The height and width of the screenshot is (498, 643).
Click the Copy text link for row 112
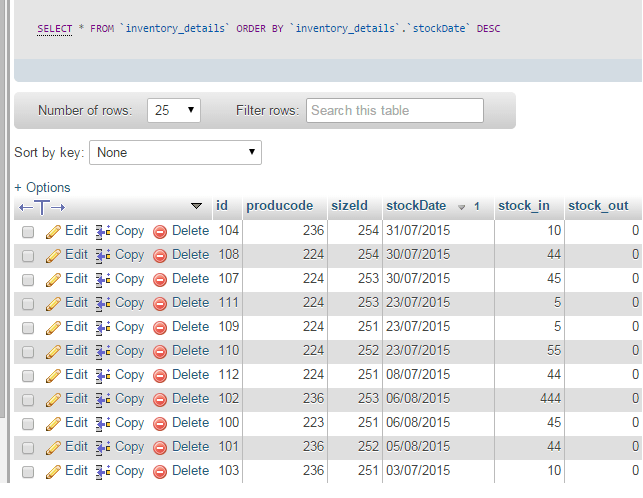pyautogui.click(x=130, y=375)
